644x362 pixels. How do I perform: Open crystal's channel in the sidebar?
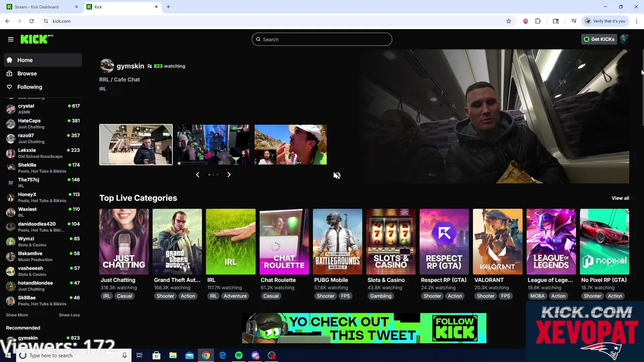(x=43, y=109)
